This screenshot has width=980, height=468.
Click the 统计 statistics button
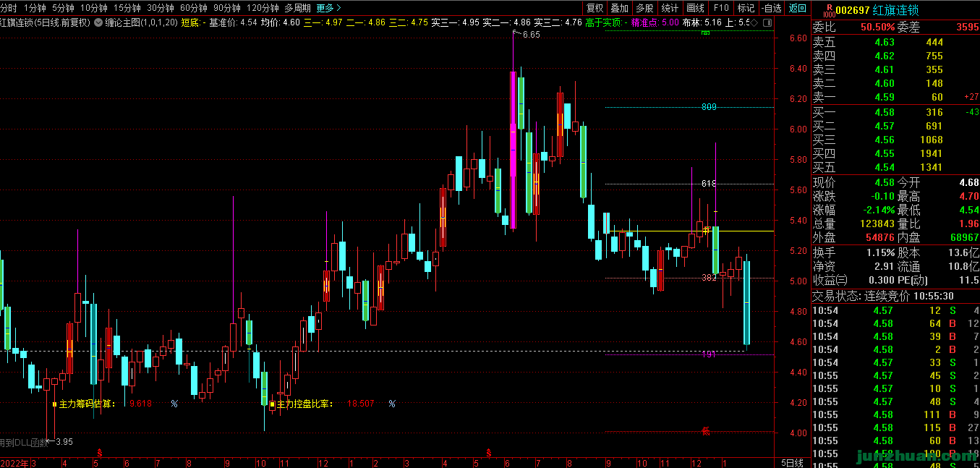coord(670,8)
